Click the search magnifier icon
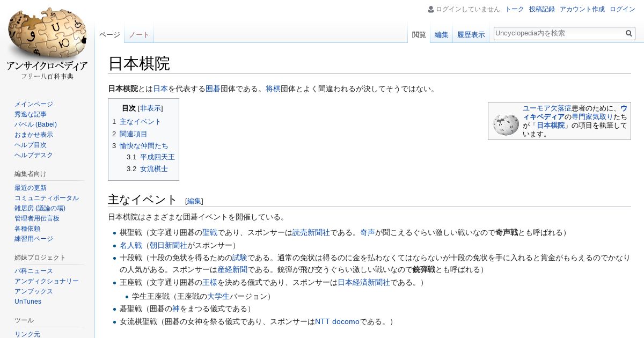Viewport: 644px width, 338px height. (629, 33)
